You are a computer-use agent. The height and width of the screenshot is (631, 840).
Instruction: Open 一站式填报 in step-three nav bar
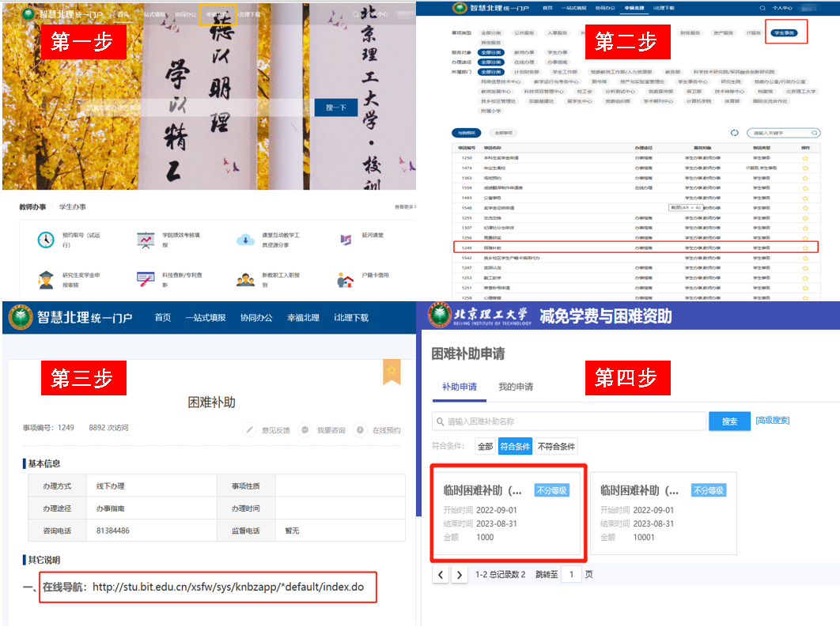206,318
